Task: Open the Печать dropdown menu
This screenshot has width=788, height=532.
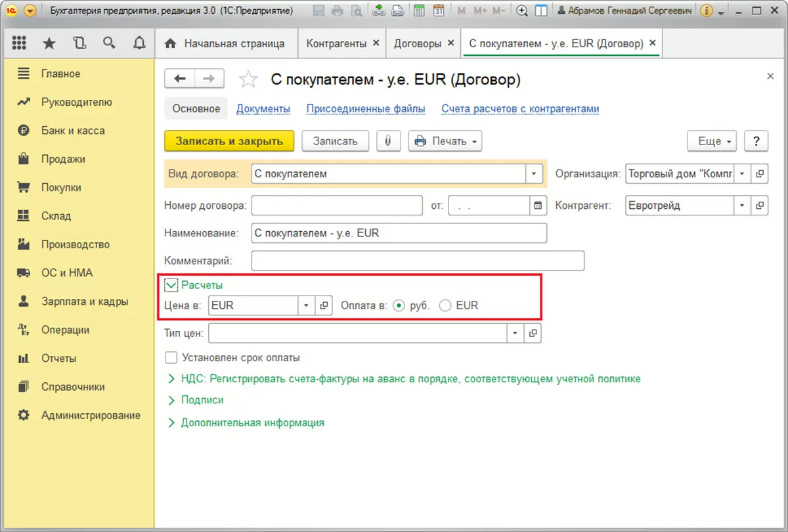Action: 445,141
